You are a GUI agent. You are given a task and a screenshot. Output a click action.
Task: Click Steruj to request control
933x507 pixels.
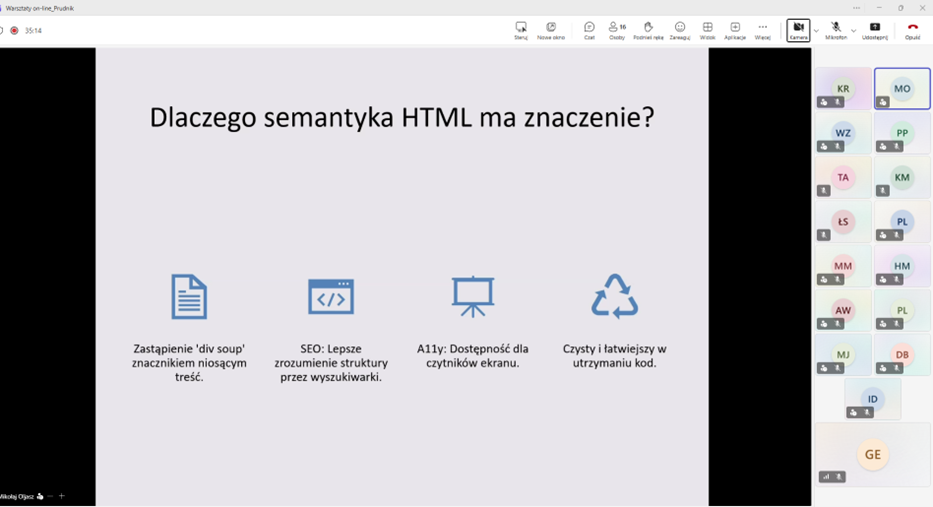(x=521, y=30)
